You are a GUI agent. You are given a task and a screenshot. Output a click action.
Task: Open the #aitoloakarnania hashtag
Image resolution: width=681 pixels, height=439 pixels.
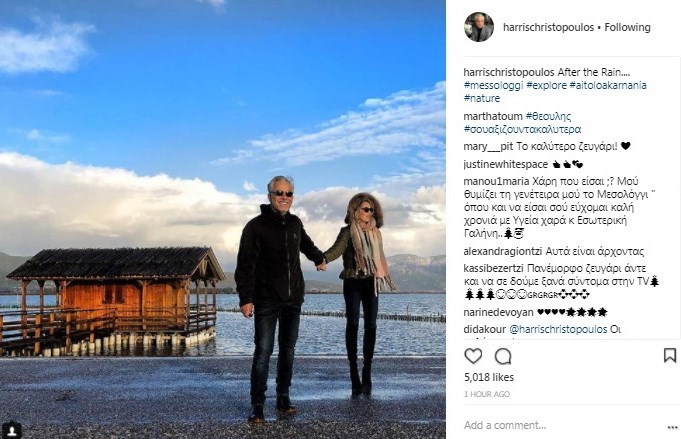(x=608, y=85)
